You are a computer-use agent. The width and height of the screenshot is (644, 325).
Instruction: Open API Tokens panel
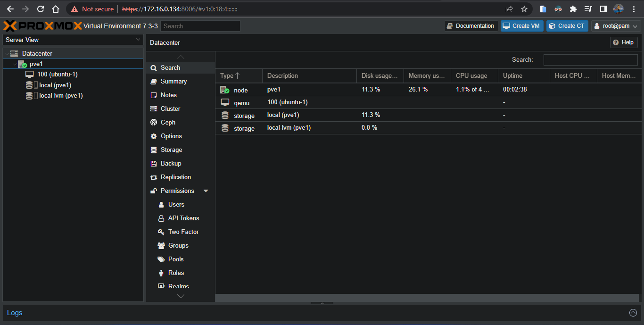tap(183, 218)
